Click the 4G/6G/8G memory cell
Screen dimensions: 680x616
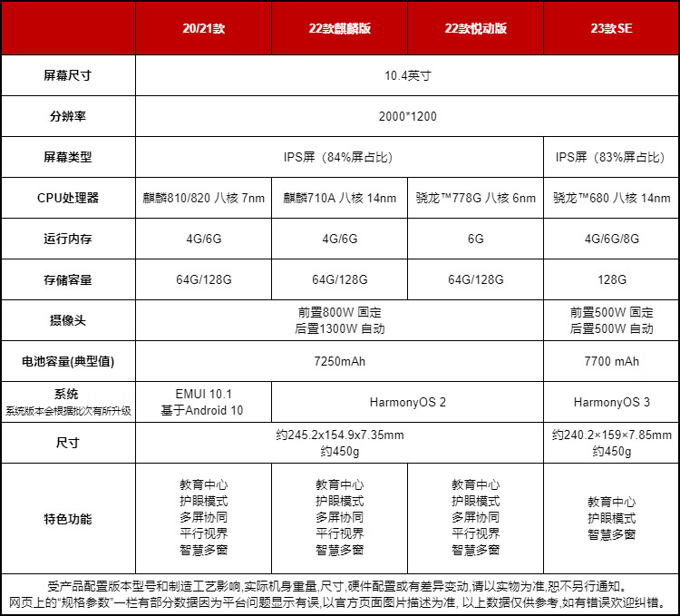point(611,239)
